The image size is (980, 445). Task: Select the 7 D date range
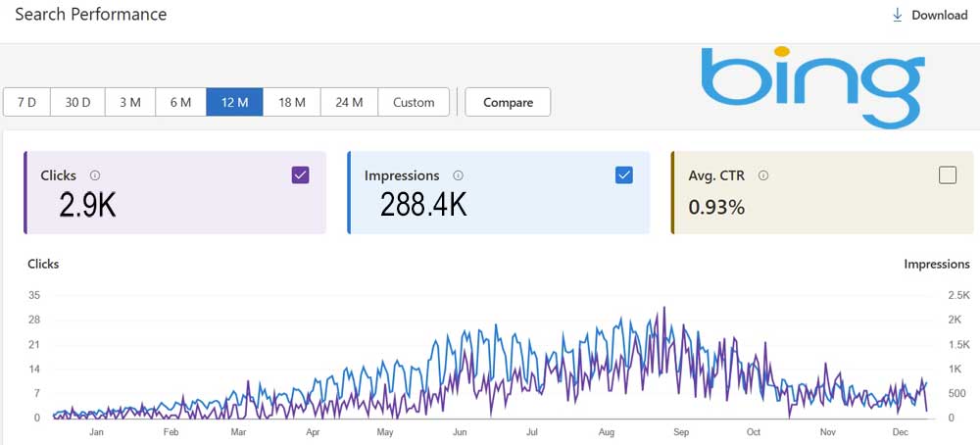coord(26,102)
